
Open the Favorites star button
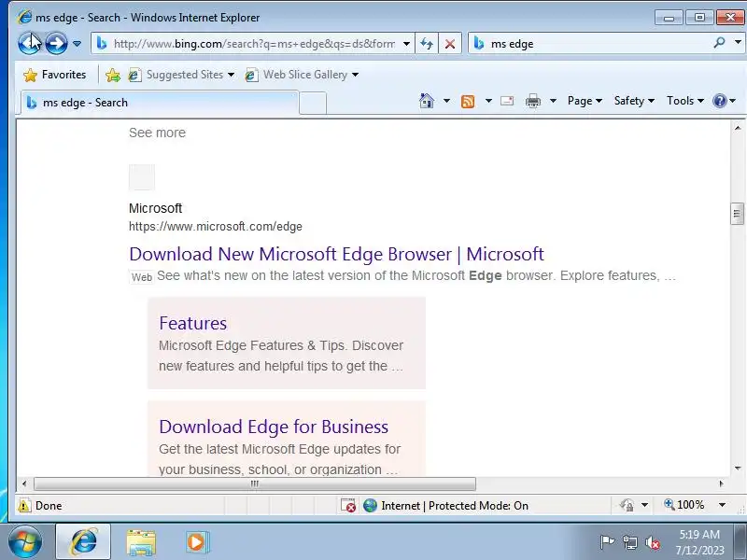pos(55,75)
